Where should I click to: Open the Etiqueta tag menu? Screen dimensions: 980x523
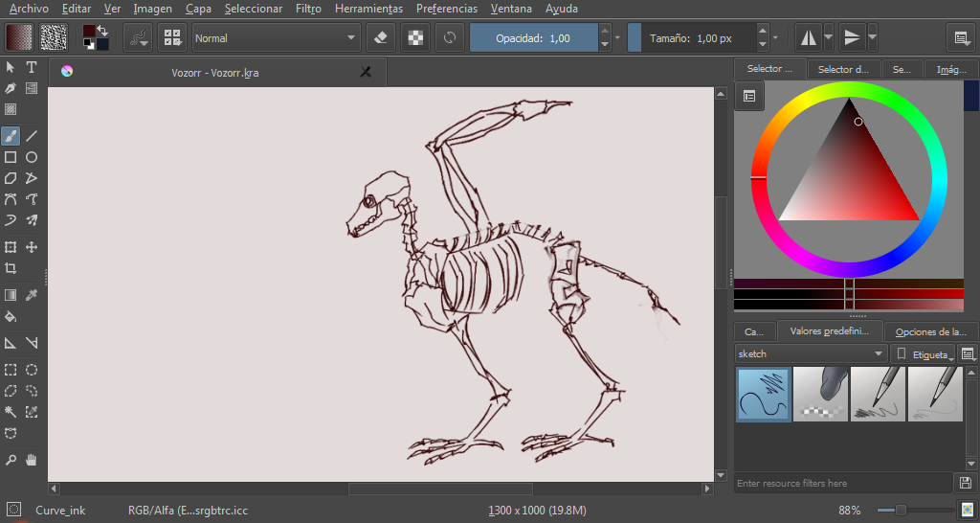pos(924,354)
